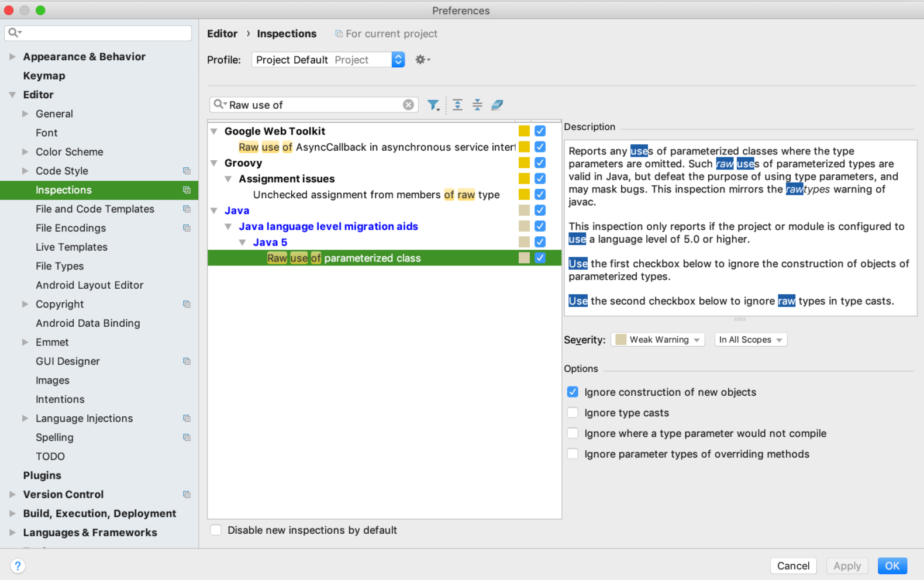
Task: Click the filter inspections funnel icon
Action: (x=433, y=105)
